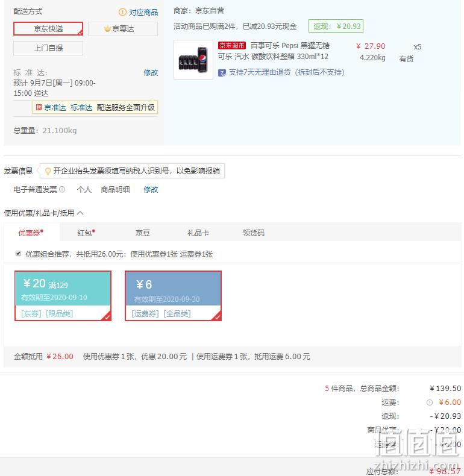Open the 京准达 delivery service link
This screenshot has height=476, width=464.
point(55,107)
